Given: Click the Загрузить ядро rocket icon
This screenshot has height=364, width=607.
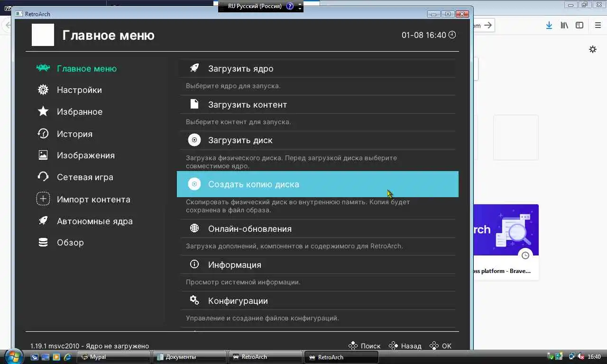Looking at the screenshot, I should 194,68.
